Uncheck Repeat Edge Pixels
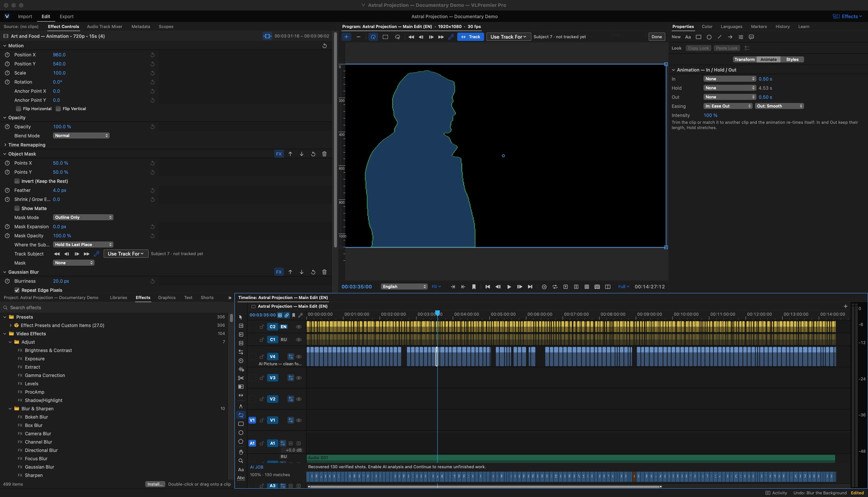This screenshot has height=497, width=868. (17, 290)
